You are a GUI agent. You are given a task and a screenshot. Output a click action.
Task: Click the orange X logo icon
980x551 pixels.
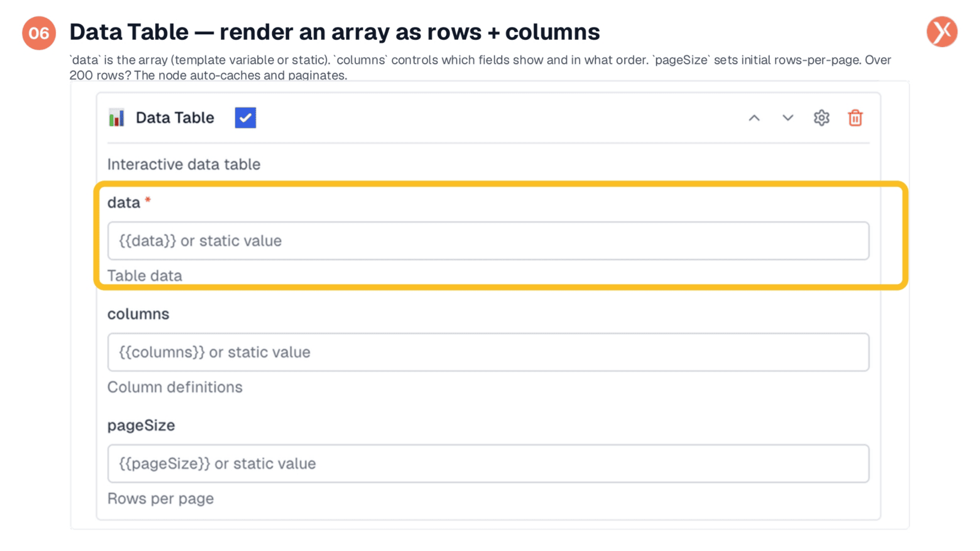coord(942,32)
